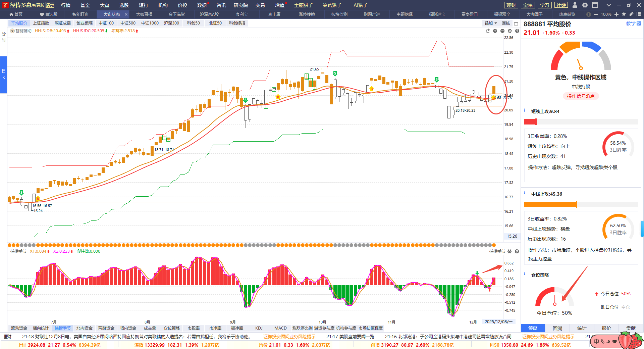Select the 沪深300 index tab
This screenshot has height=349, width=644.
pyautogui.click(x=171, y=23)
